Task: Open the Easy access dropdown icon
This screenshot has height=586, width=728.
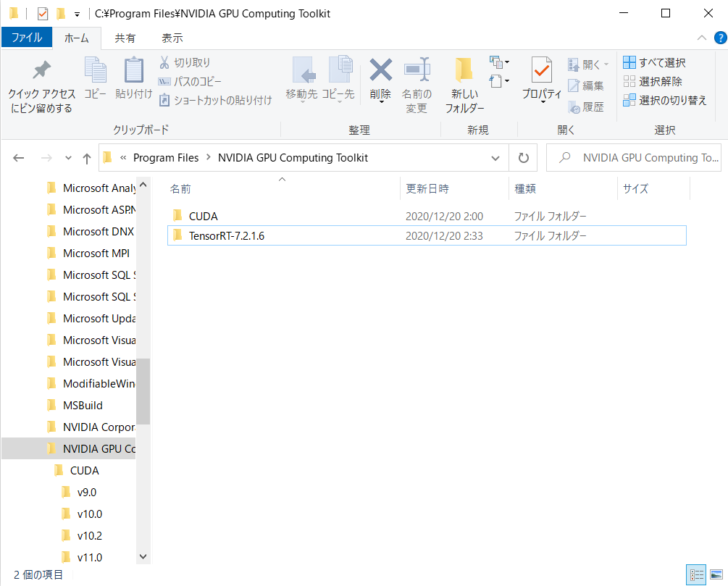Action: pos(499,81)
